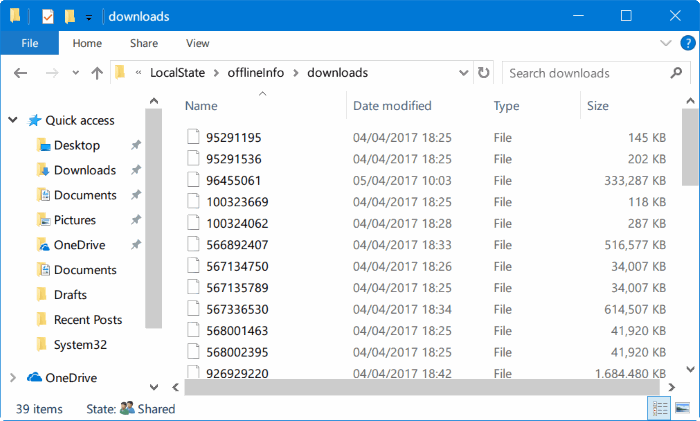
Task: Sort by Date modified column header
Action: tap(392, 105)
